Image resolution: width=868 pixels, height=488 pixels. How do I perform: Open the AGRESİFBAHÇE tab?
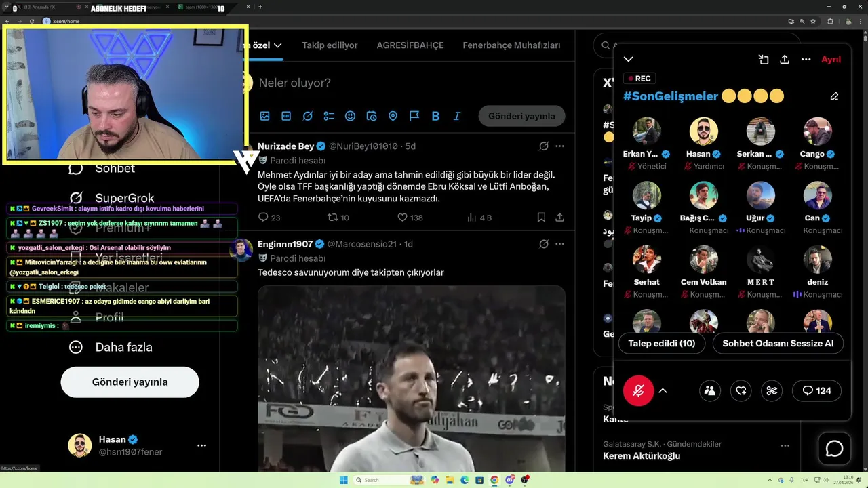coord(410,45)
